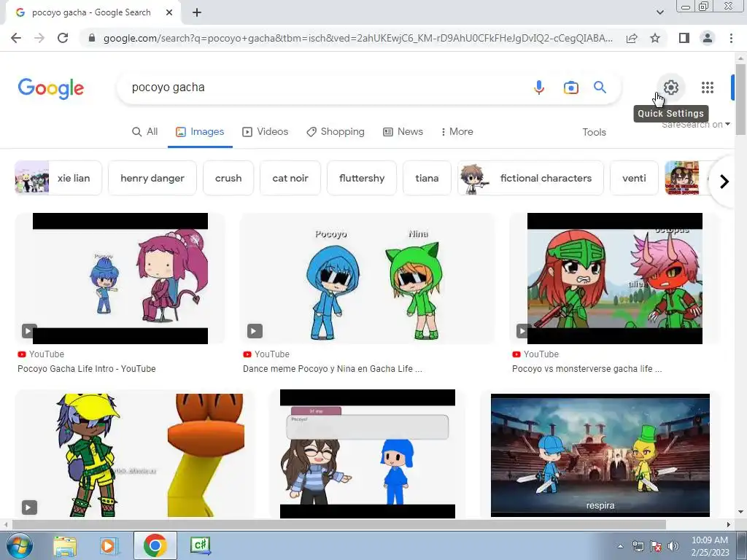747x560 pixels.
Task: Open the taskbar clock and date
Action: pos(710,546)
